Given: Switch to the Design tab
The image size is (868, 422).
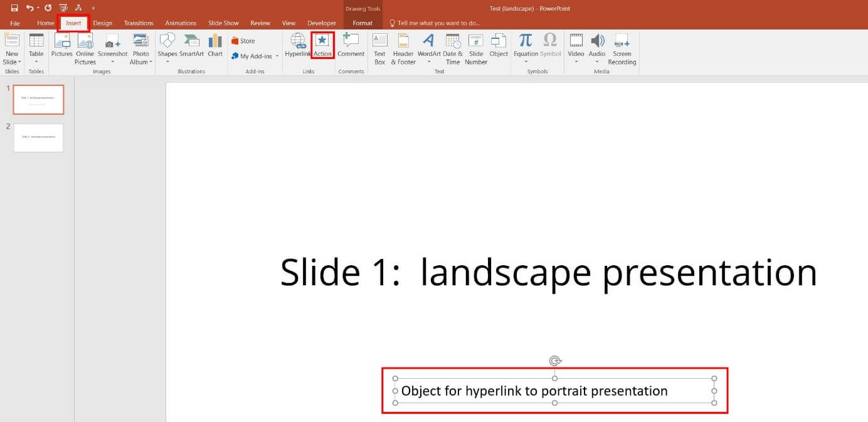Looking at the screenshot, I should point(102,23).
